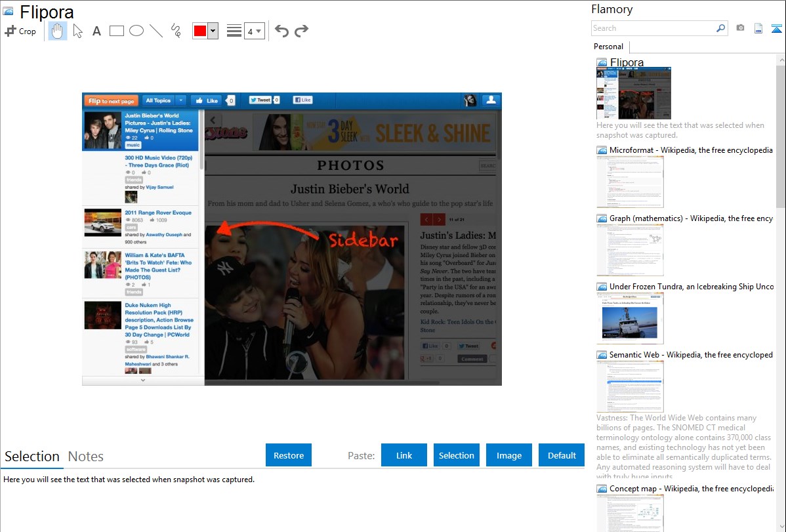Viewport: 786px width, 532px height.
Task: Activate the hand pan tool
Action: click(57, 31)
